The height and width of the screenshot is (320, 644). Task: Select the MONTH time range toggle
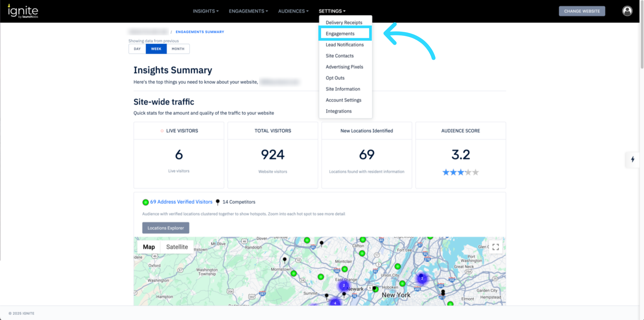tap(178, 49)
